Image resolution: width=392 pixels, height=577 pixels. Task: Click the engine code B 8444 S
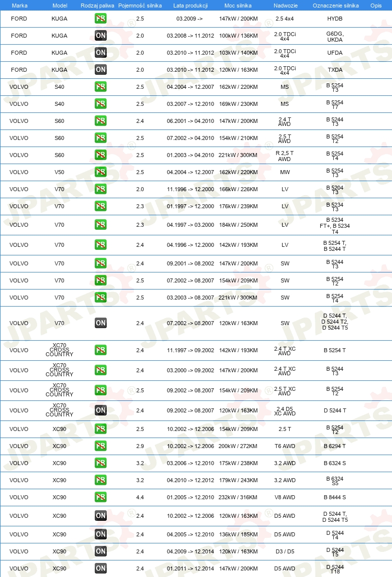[x=335, y=497]
